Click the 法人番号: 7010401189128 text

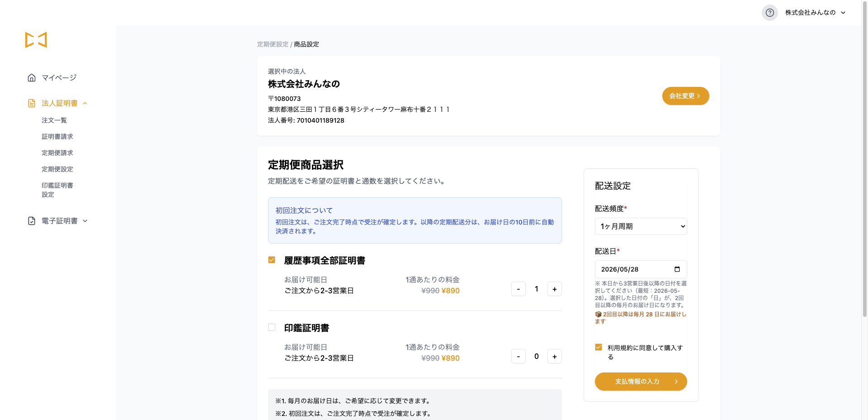[306, 120]
